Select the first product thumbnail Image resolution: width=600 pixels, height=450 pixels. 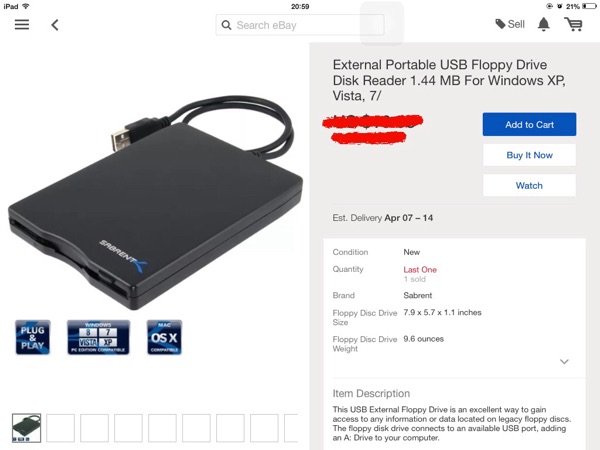(x=26, y=428)
